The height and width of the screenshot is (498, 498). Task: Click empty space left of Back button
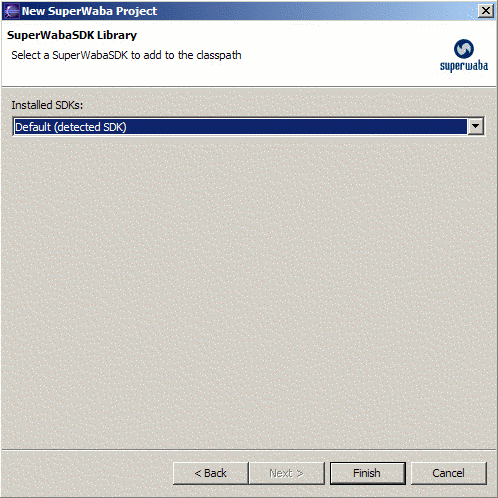pos(87,473)
